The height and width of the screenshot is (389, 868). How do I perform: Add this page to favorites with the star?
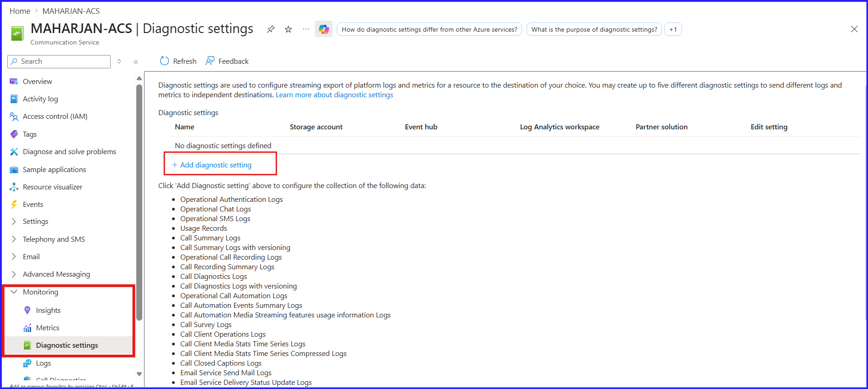pos(288,29)
